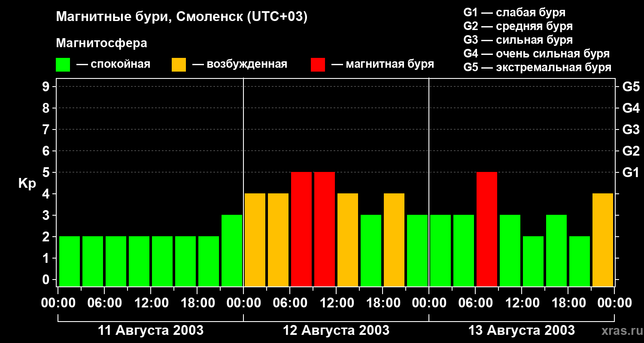Click the green bar starting 00:00 on 11 August
This screenshot has height=343, width=644.
[x=70, y=261]
